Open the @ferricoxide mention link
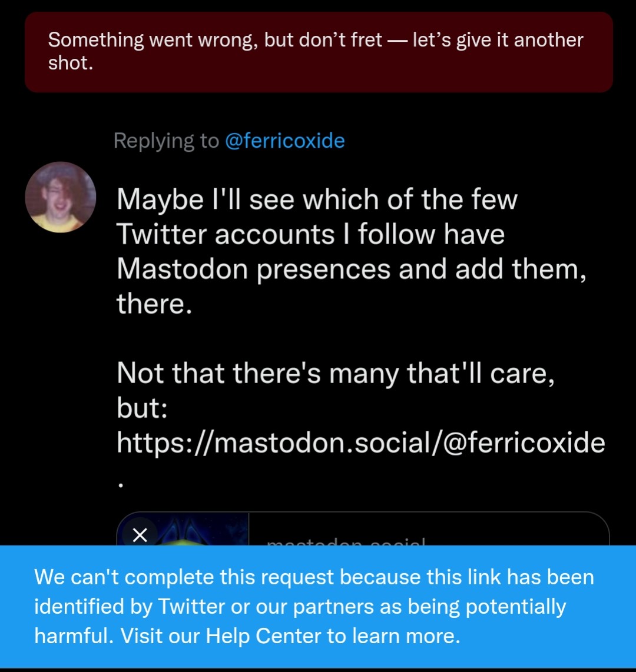The image size is (636, 672). (x=285, y=141)
